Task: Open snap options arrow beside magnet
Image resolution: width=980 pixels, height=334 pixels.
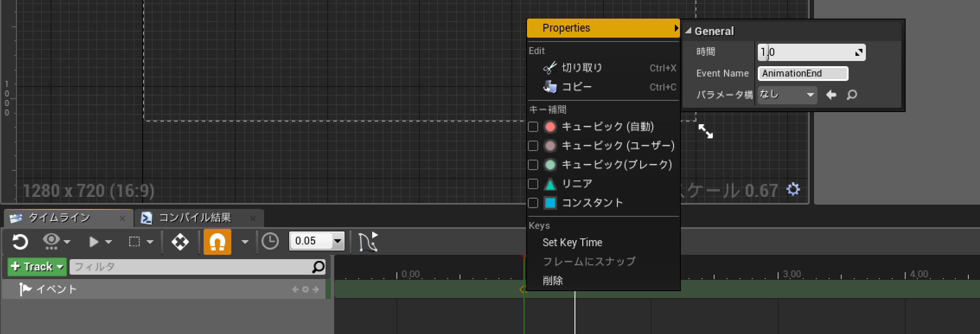Action: pyautogui.click(x=245, y=242)
